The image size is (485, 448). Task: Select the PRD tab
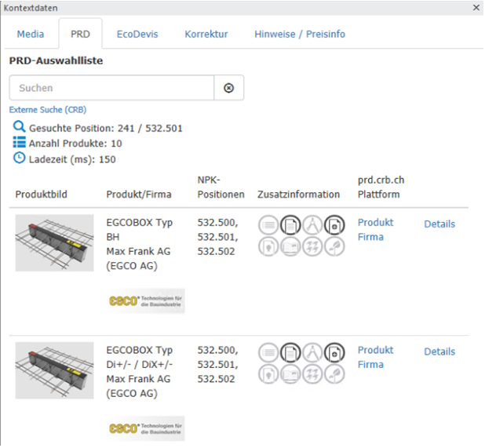click(80, 34)
